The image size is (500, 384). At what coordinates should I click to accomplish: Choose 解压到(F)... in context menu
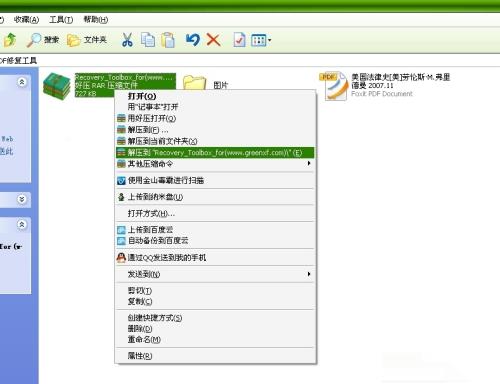[215, 130]
